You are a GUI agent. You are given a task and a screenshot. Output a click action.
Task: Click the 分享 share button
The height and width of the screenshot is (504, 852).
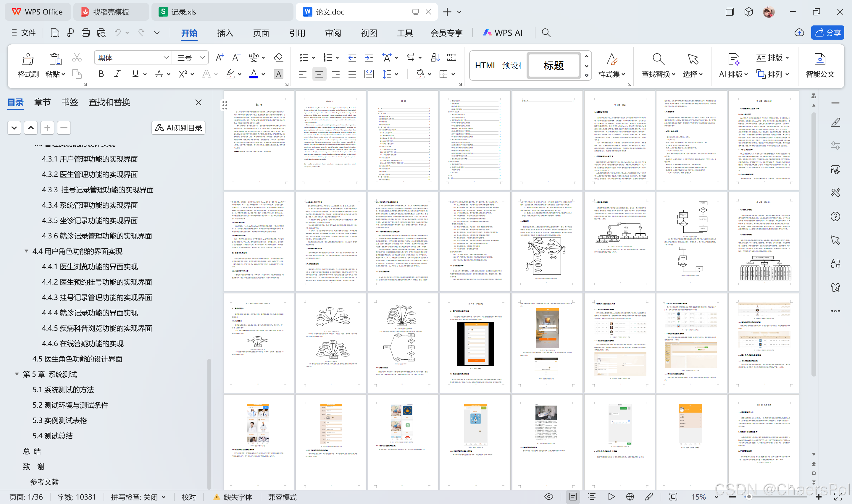pyautogui.click(x=827, y=33)
